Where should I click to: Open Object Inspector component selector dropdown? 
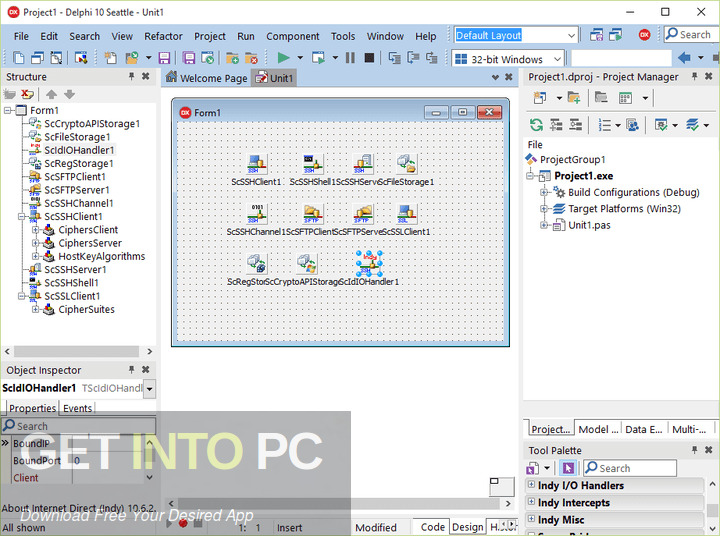click(x=149, y=389)
